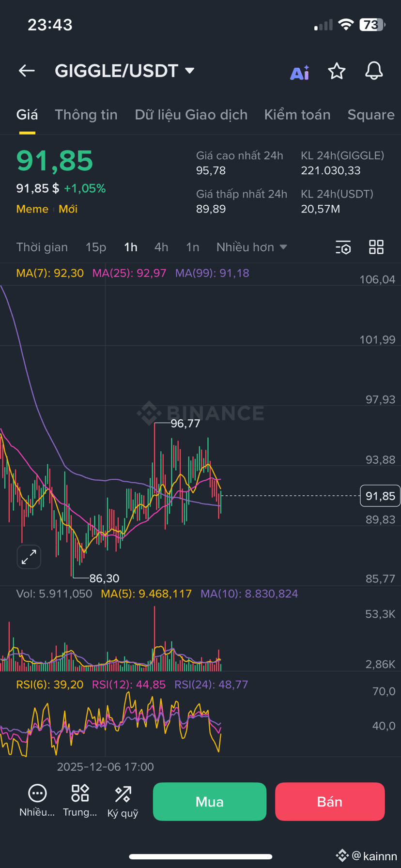Tap the 86,30 low price marker
This screenshot has height=868, width=401.
pos(104,578)
